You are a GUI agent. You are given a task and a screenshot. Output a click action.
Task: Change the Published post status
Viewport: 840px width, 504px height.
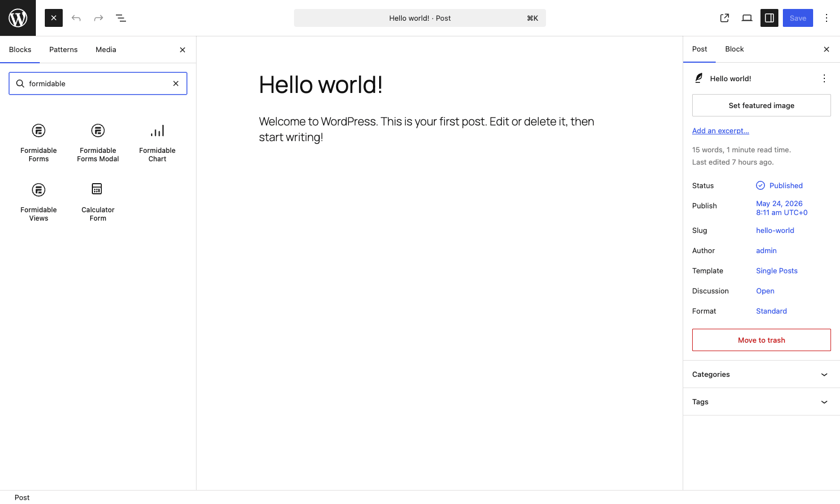[x=780, y=185]
